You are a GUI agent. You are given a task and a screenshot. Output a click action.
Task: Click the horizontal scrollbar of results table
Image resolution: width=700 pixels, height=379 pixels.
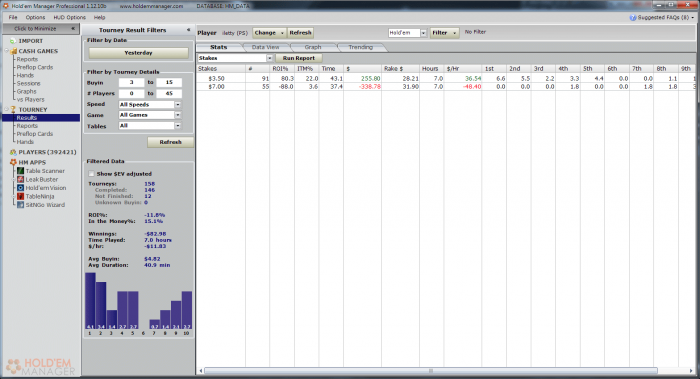click(431, 371)
